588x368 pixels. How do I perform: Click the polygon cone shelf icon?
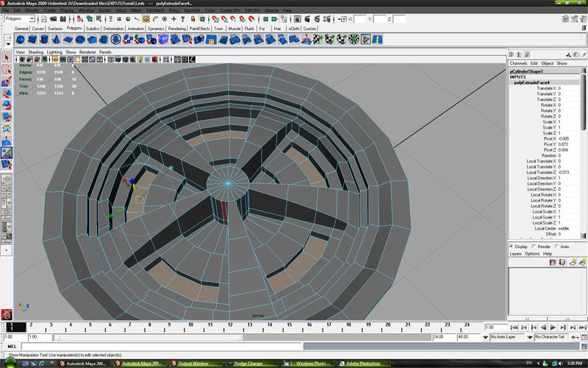(57, 39)
